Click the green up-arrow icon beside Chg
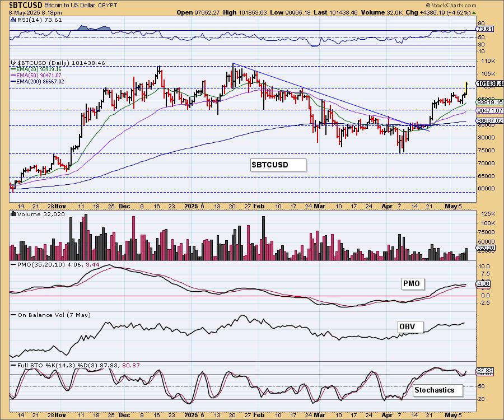Image resolution: width=504 pixels, height=420 pixels. [x=474, y=13]
